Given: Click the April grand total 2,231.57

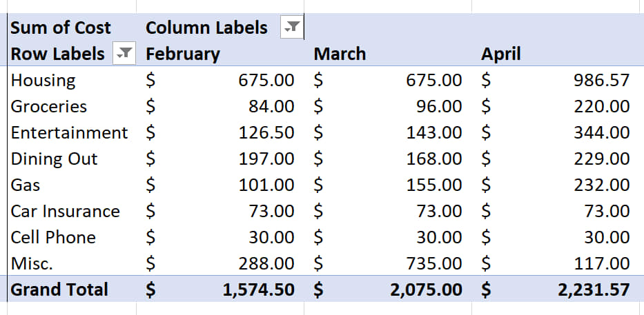Looking at the screenshot, I should 594,290.
